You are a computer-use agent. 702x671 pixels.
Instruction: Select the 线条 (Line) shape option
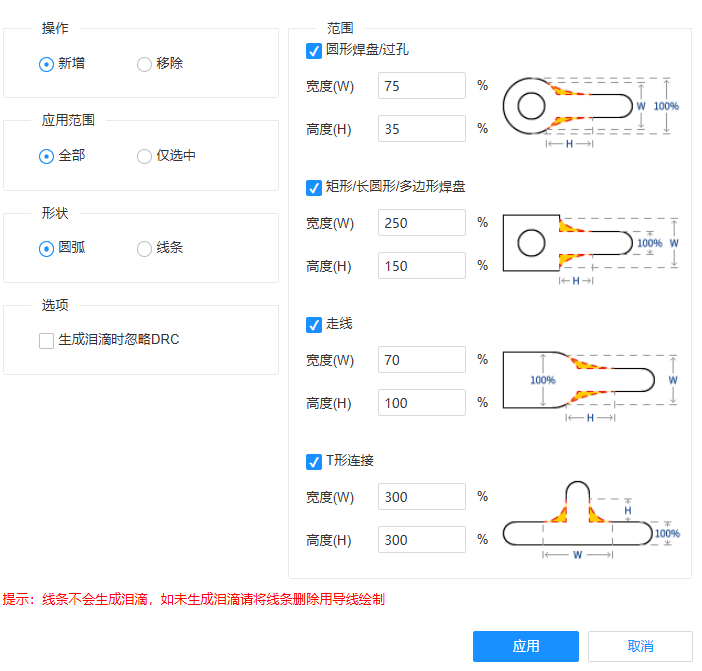point(145,248)
